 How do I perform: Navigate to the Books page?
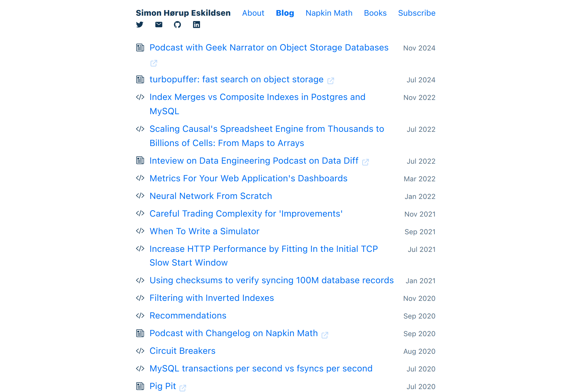coord(375,13)
